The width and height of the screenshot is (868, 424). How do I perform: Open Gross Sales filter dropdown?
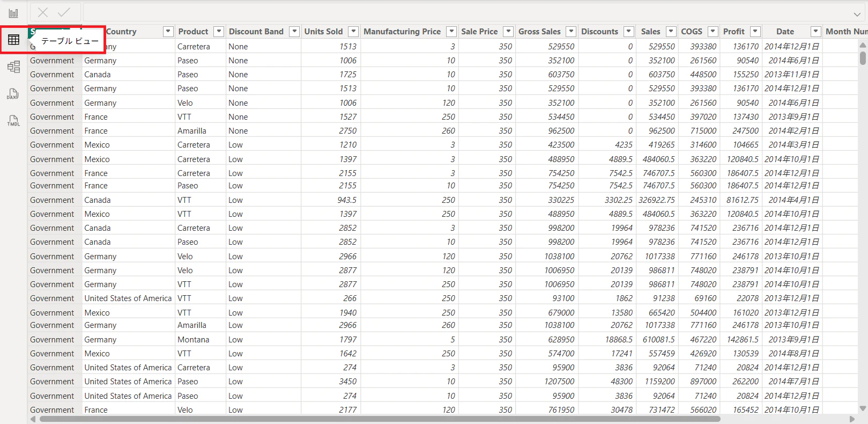[572, 32]
